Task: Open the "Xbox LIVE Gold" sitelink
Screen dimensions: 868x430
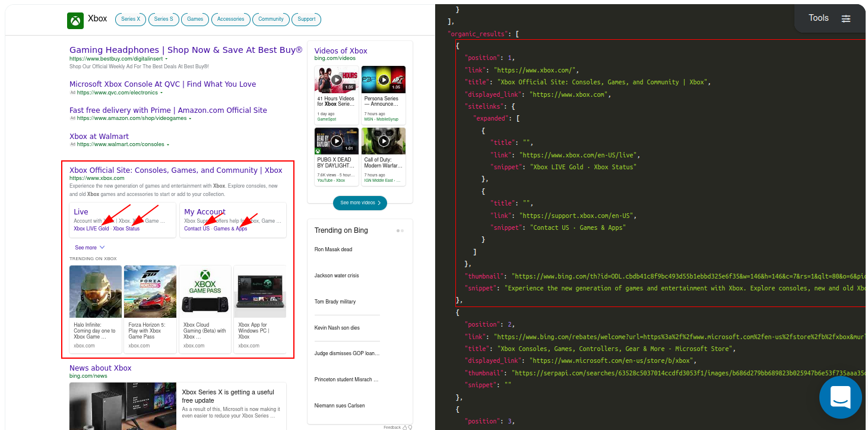Action: point(91,228)
